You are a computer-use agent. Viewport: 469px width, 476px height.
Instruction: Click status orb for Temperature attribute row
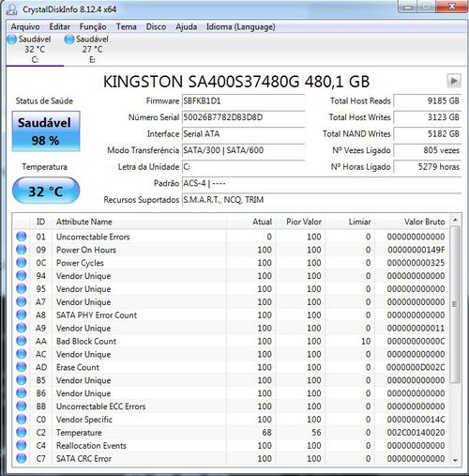[22, 433]
